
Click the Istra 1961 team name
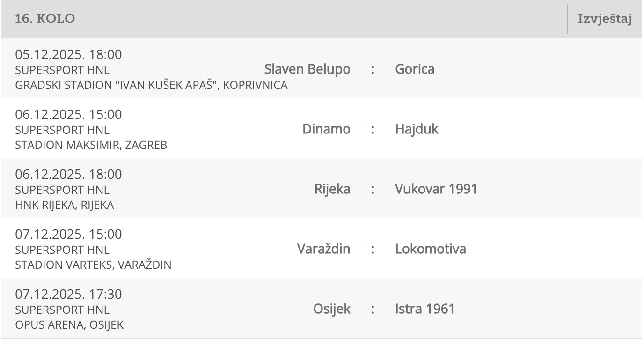pos(425,309)
